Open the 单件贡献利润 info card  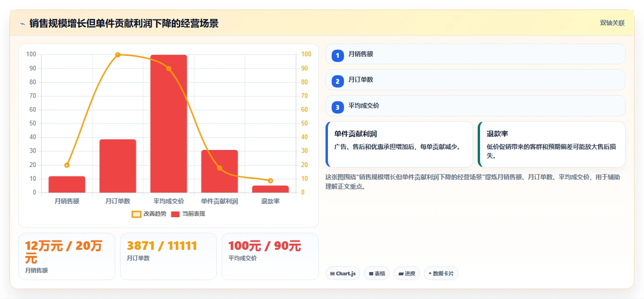(x=399, y=144)
